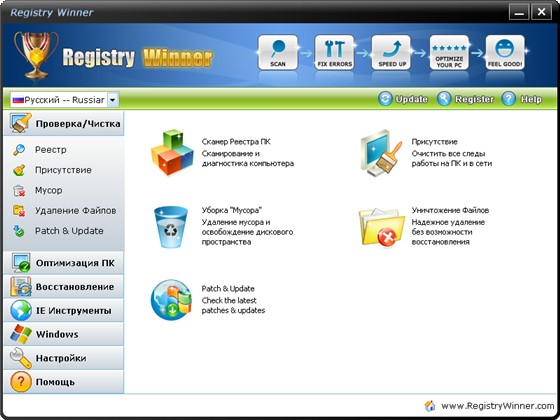Viewport: 560px width, 420px height.
Task: Open the Windows section in sidebar
Action: pos(64,334)
